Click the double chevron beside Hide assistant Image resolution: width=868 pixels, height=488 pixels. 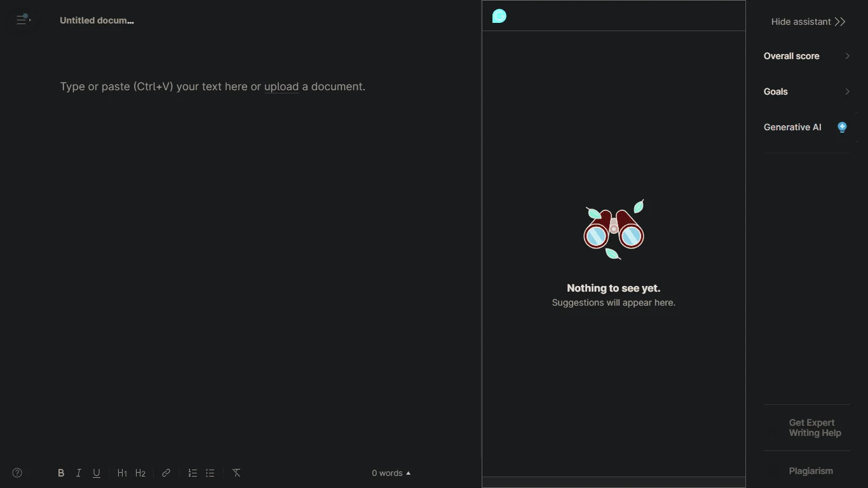tap(840, 22)
